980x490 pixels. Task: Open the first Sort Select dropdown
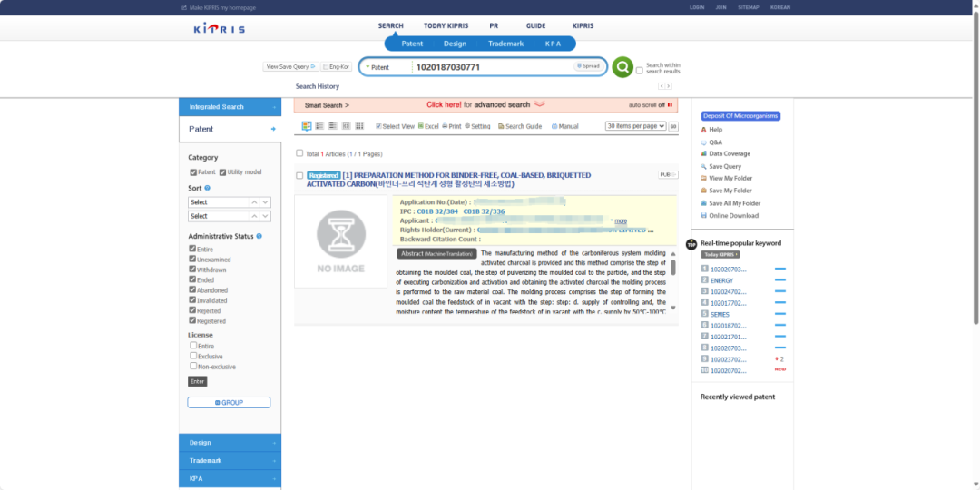click(x=230, y=201)
